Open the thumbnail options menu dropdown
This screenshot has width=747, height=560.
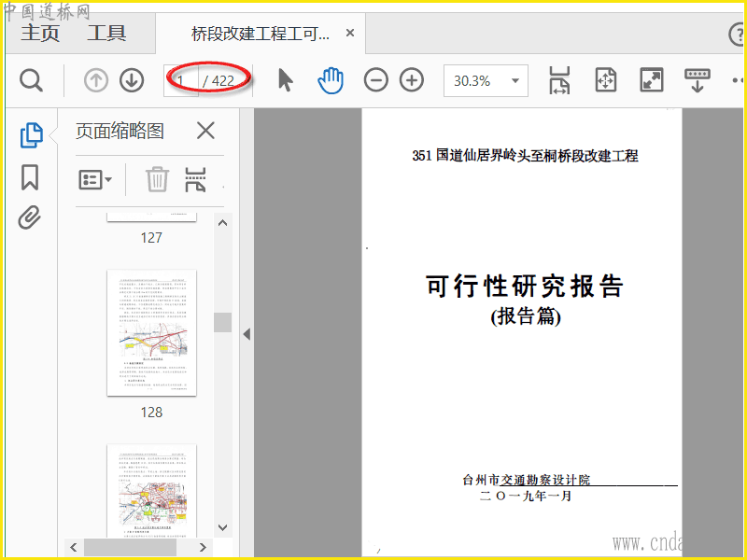95,180
